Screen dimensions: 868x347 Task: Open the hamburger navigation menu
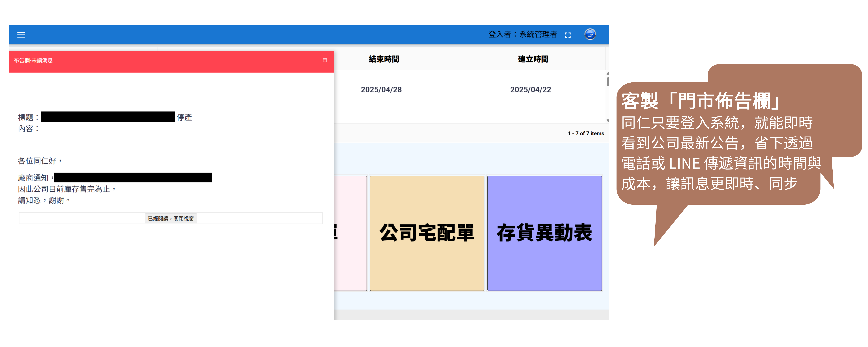[x=21, y=35]
